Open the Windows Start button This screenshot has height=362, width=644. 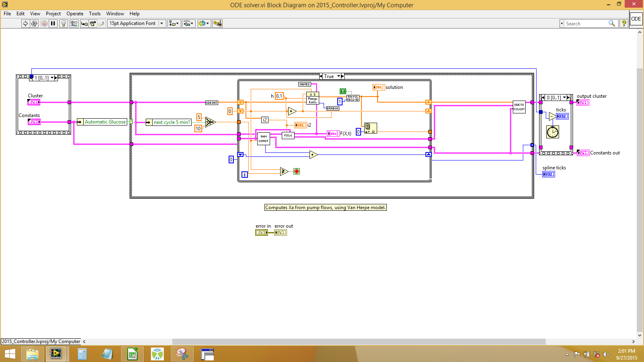[10, 354]
